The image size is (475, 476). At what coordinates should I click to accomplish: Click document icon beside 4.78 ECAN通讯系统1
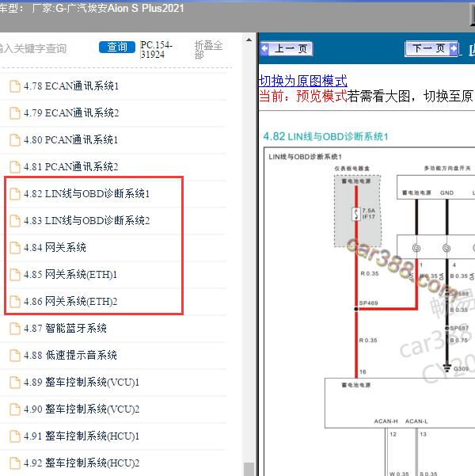[14, 86]
